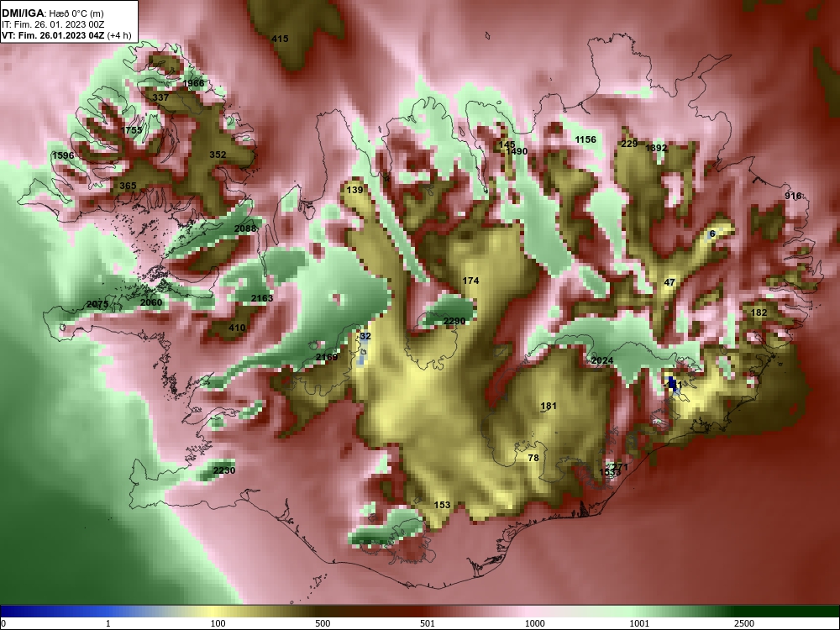This screenshot has height=630, width=840.
Task: Click the map value 2169
Action: (327, 357)
